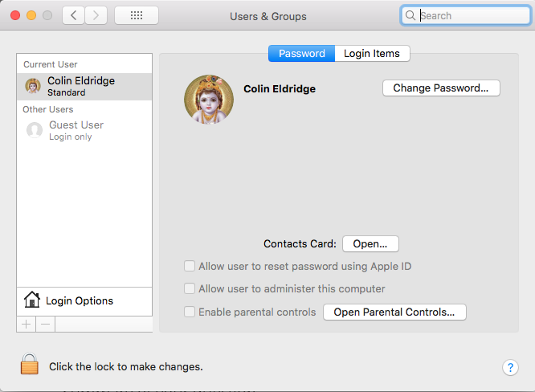
Task: Click the add user plus button
Action: click(x=26, y=325)
